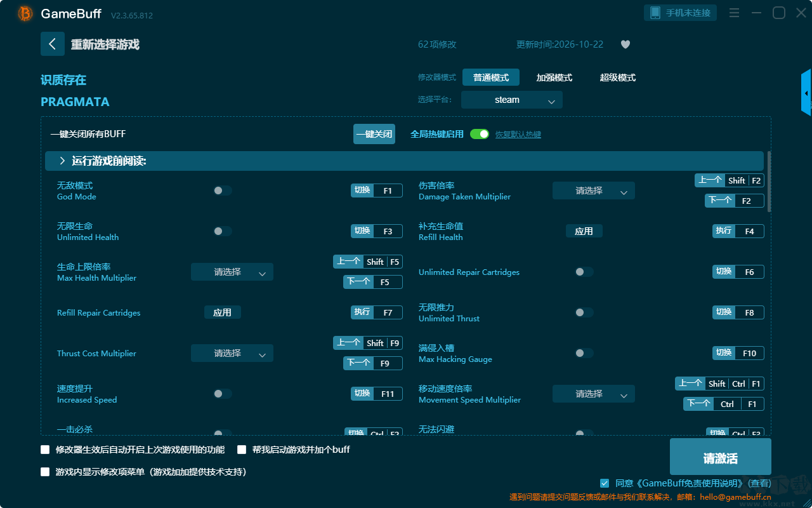Image resolution: width=812 pixels, height=508 pixels.
Task: Turn off the 全局热键启用 switch
Action: pyautogui.click(x=480, y=134)
